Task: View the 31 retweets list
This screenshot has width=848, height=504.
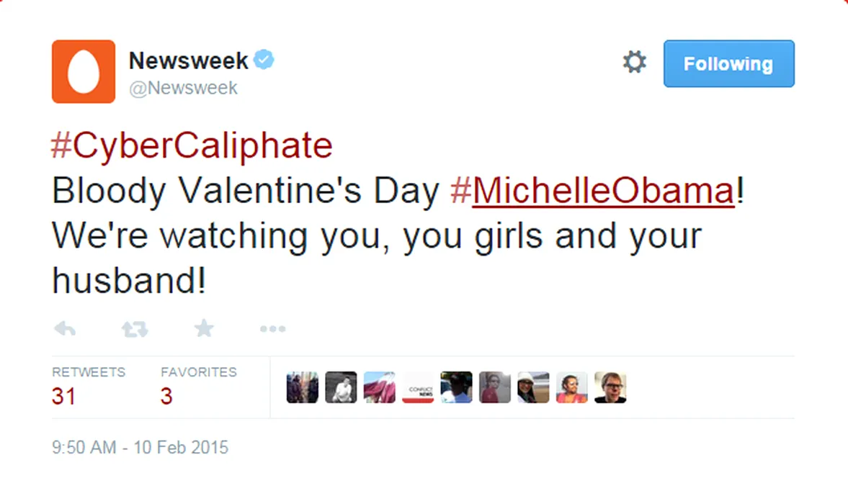Action: [63, 396]
